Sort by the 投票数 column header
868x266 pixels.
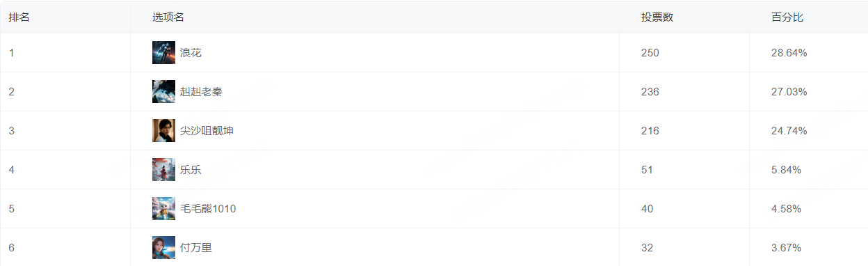click(657, 17)
